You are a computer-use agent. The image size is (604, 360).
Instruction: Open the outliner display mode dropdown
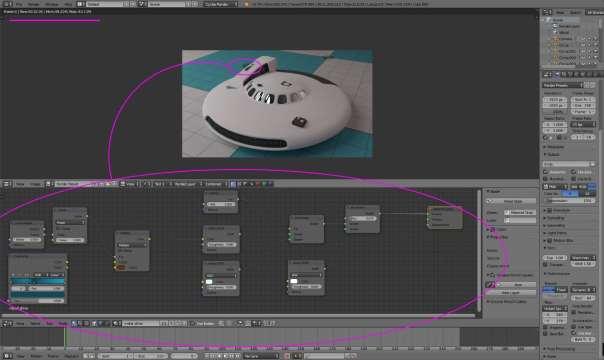tap(594, 12)
